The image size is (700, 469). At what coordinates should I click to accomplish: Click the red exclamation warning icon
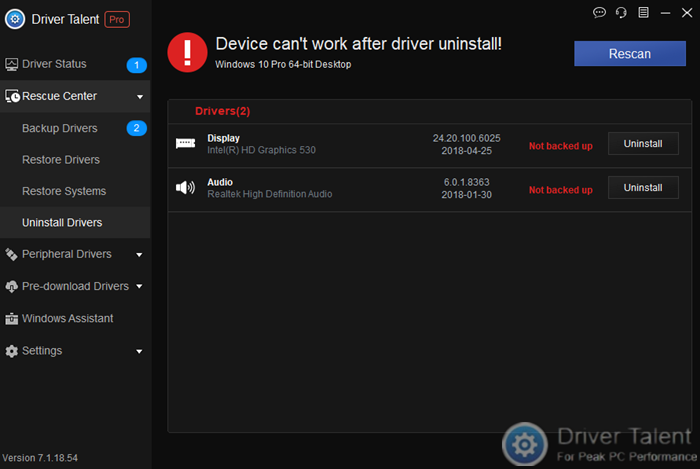(187, 52)
